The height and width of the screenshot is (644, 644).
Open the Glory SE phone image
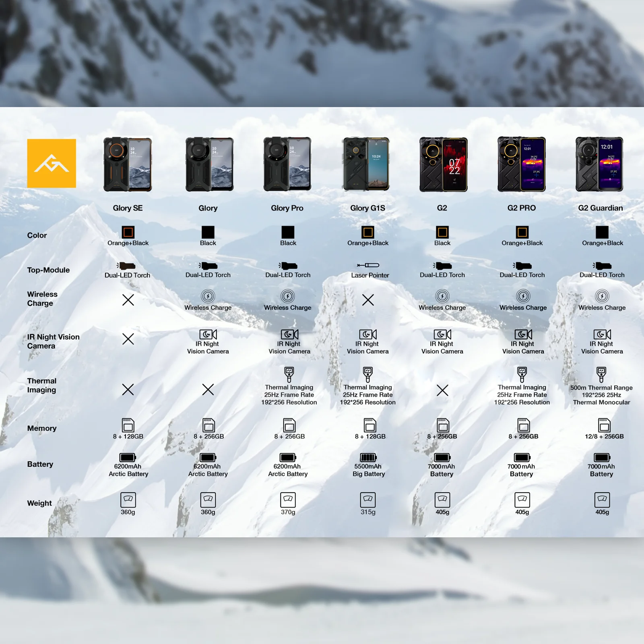click(x=128, y=164)
